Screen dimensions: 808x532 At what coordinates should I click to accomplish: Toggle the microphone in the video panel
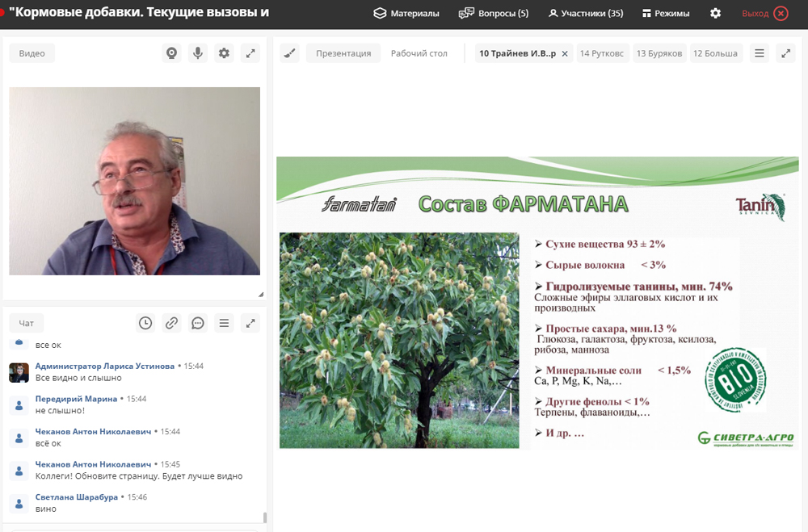point(198,53)
